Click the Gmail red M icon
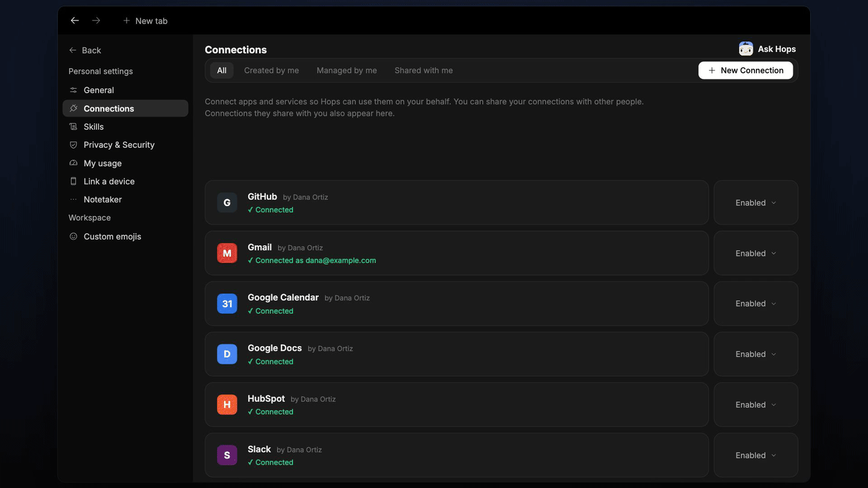This screenshot has height=488, width=868. coord(227,253)
